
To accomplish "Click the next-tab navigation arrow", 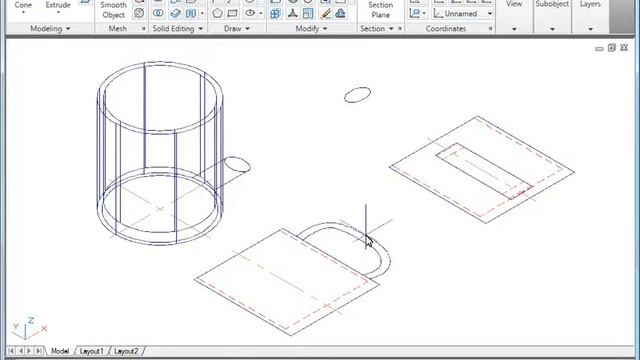I will [29, 351].
